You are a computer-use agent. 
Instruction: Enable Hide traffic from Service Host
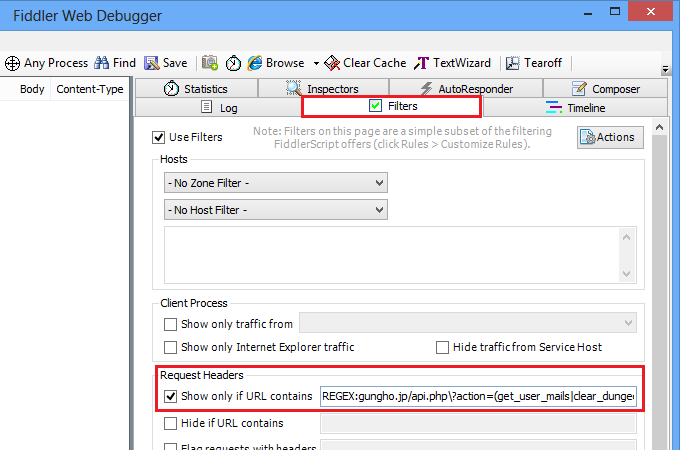point(443,347)
